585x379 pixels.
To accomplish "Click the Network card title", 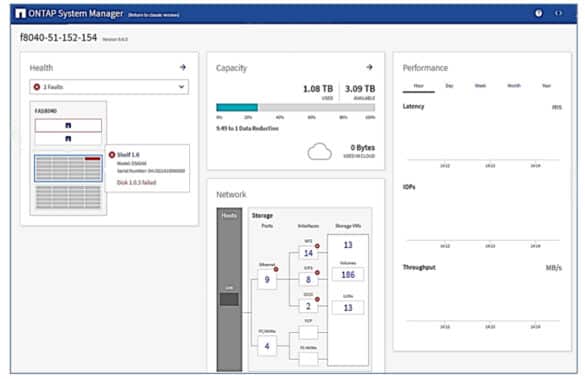I will click(x=231, y=195).
